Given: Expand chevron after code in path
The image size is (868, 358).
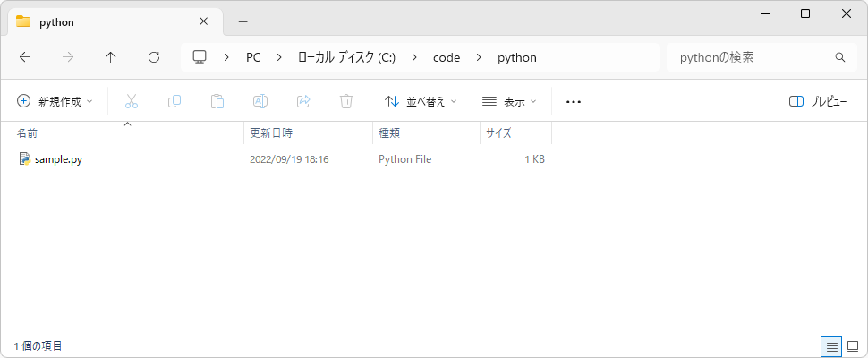Looking at the screenshot, I should pyautogui.click(x=479, y=57).
